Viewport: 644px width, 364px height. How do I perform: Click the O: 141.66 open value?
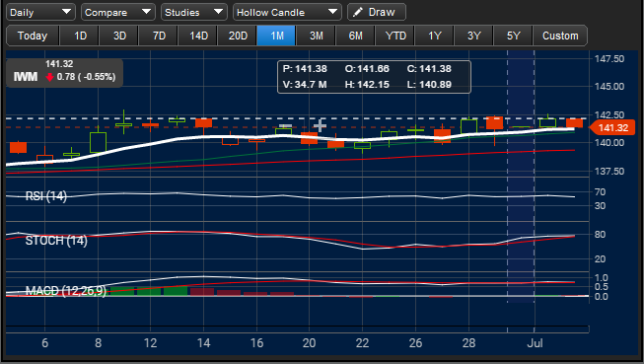coord(367,69)
